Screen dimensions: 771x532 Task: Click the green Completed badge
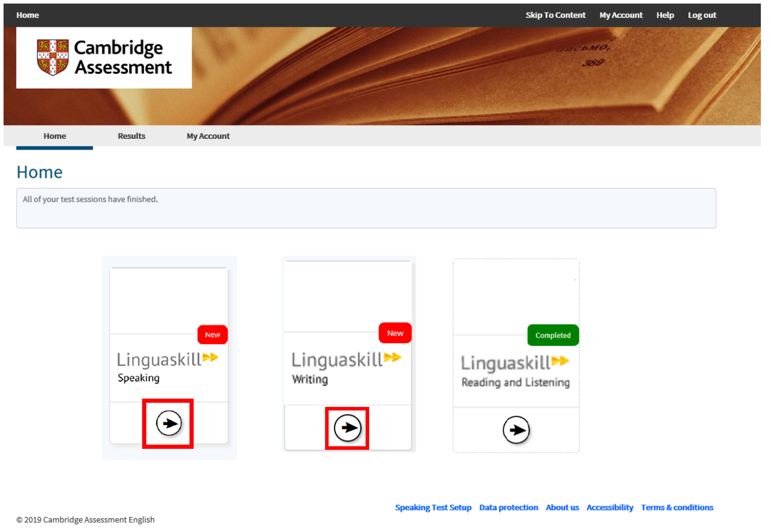(x=553, y=336)
